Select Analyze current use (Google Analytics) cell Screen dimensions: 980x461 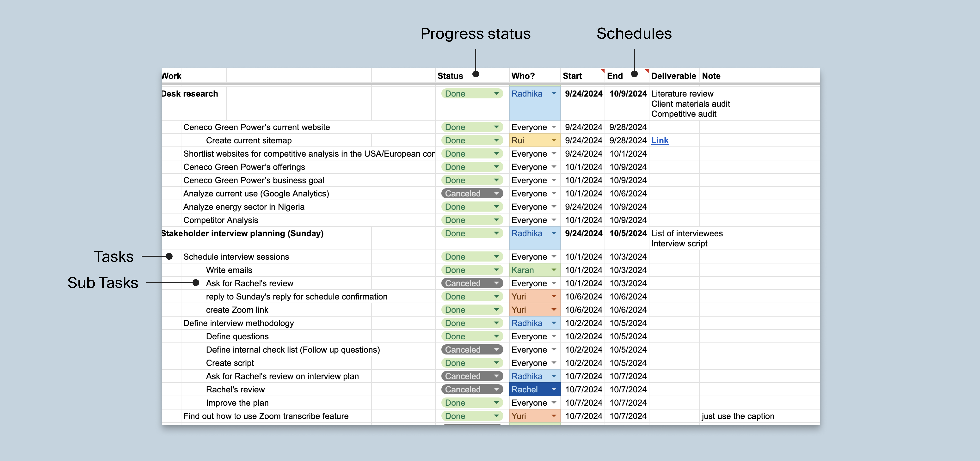pos(308,194)
